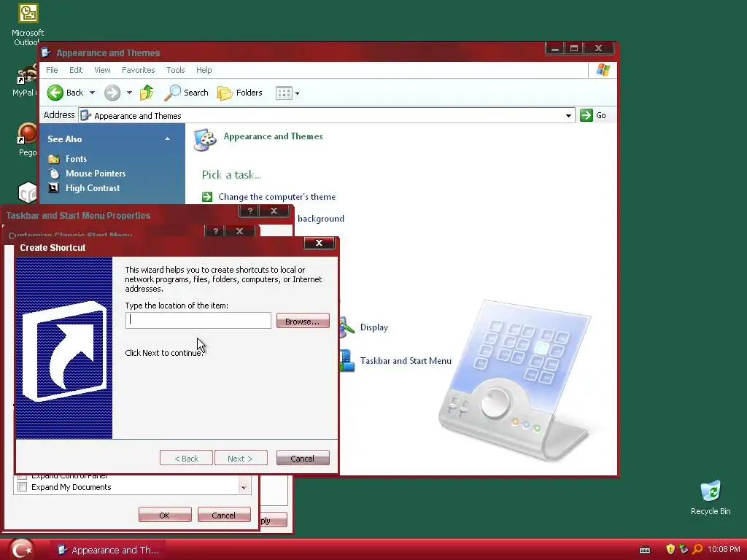The image size is (747, 560).
Task: Click the High Contrast icon in See Also
Action: (x=54, y=188)
